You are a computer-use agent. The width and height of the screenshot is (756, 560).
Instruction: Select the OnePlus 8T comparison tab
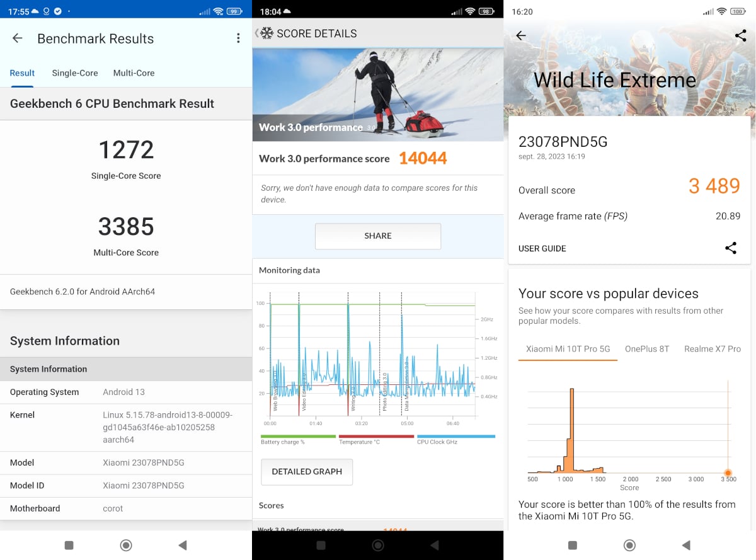(647, 349)
